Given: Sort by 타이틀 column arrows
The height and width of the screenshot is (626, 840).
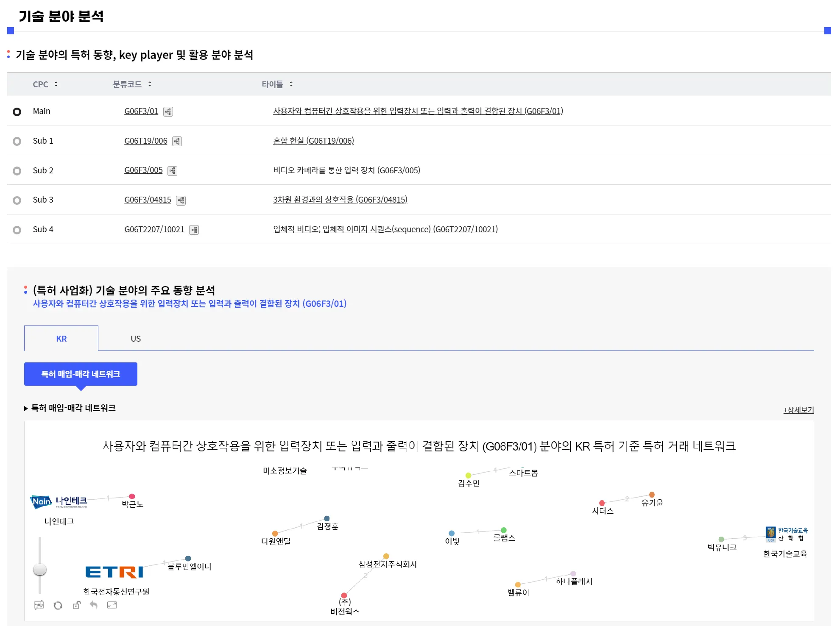Looking at the screenshot, I should [x=291, y=84].
